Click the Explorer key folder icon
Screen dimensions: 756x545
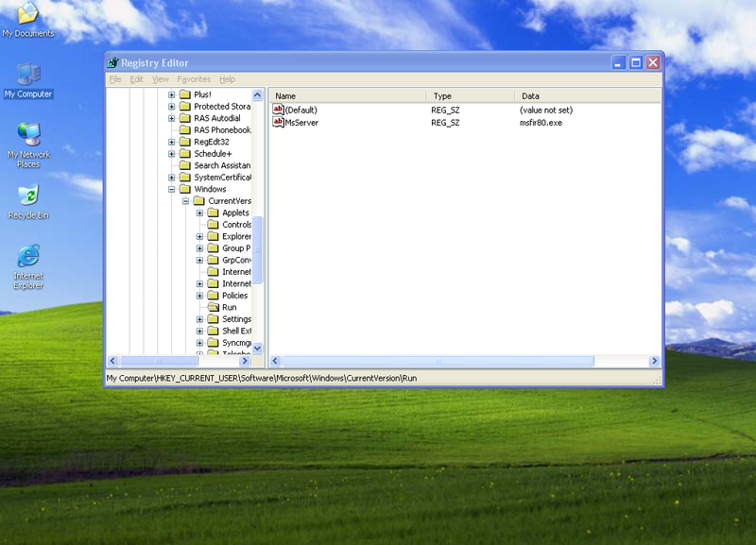point(214,236)
